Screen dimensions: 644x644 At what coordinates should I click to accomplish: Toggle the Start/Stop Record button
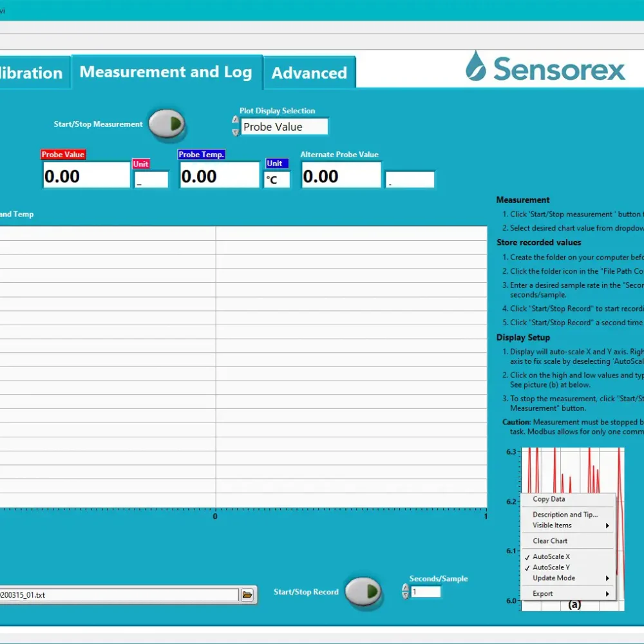pyautogui.click(x=363, y=592)
